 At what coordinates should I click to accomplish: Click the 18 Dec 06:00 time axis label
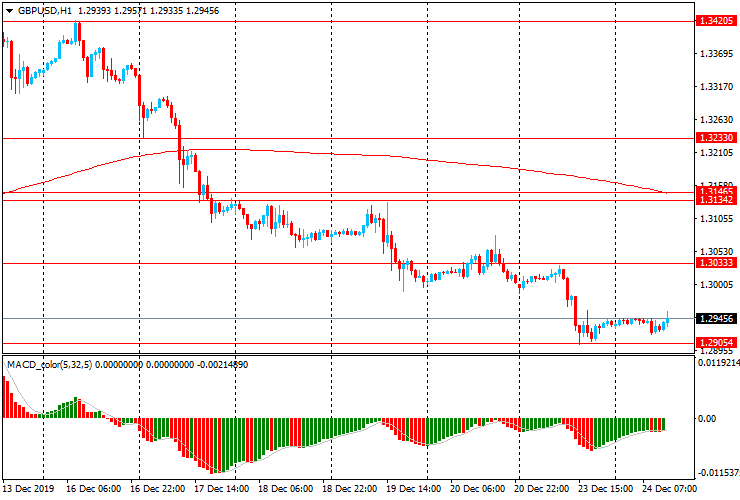(286, 489)
